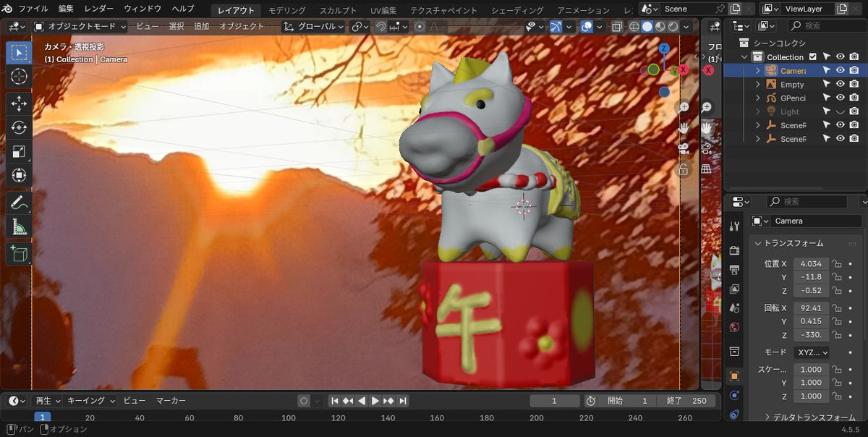Toggle visibility of the Light object
Viewport: 868px width, 437px height.
point(841,111)
